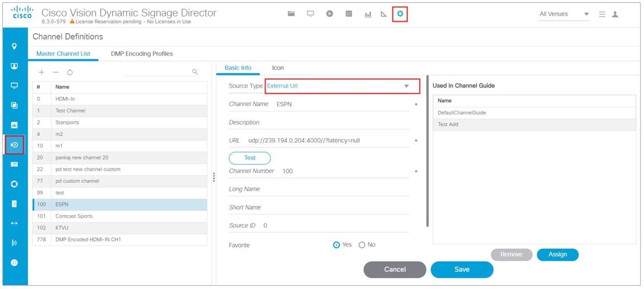
Task: Click the plus icon to add channel
Action: coord(42,72)
